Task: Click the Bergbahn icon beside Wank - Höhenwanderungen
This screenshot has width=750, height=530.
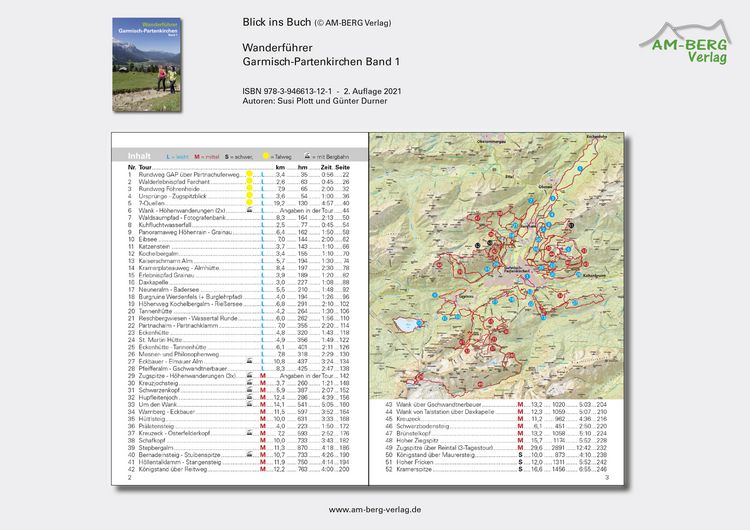Action: coord(249,210)
